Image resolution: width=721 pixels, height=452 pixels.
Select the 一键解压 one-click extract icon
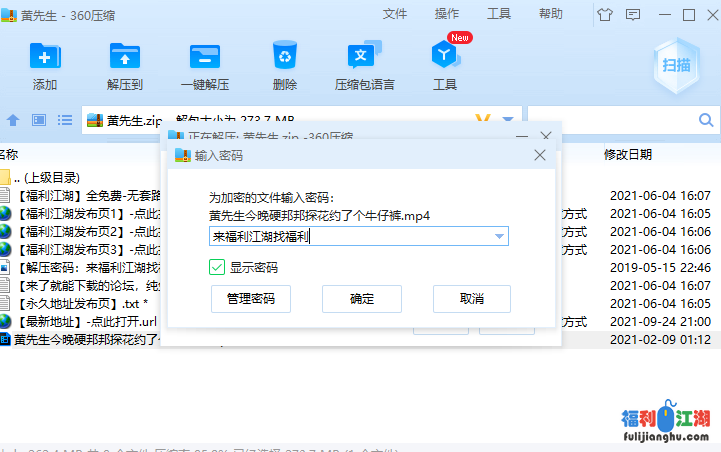205,56
